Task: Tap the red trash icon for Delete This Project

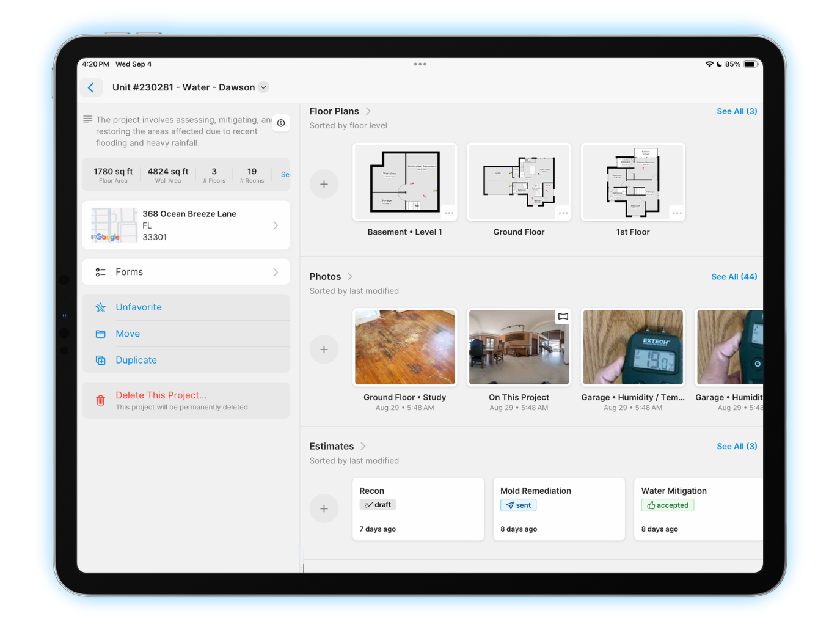Action: [x=100, y=400]
